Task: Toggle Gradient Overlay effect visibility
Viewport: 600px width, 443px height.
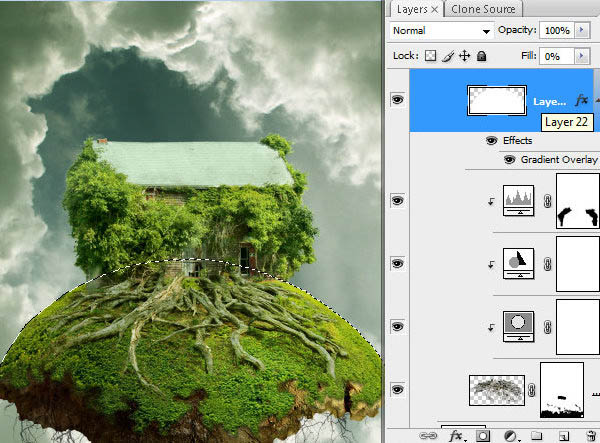Action: click(x=509, y=159)
